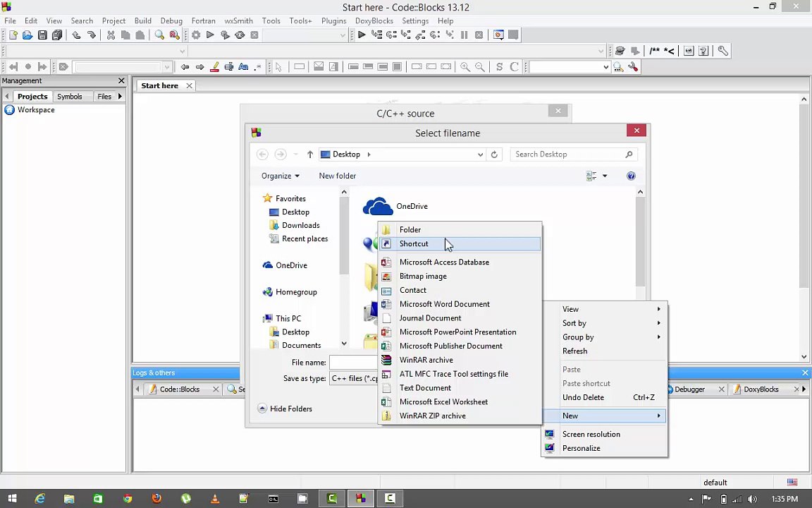
Task: Select Shortcut in the New submenu
Action: point(460,243)
